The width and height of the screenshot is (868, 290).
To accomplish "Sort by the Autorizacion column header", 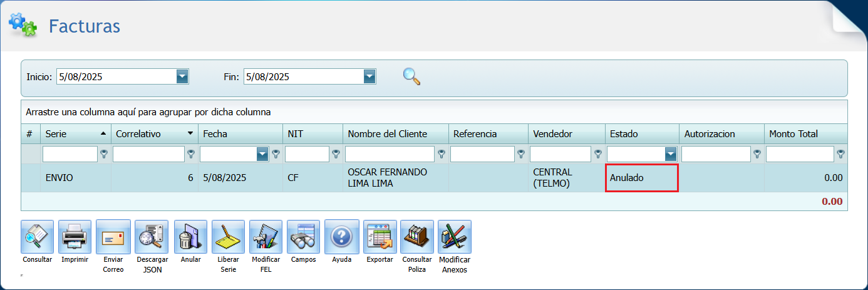I will [721, 133].
